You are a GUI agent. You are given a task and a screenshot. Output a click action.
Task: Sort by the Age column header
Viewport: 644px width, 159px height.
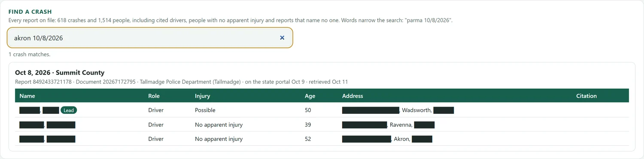[310, 96]
